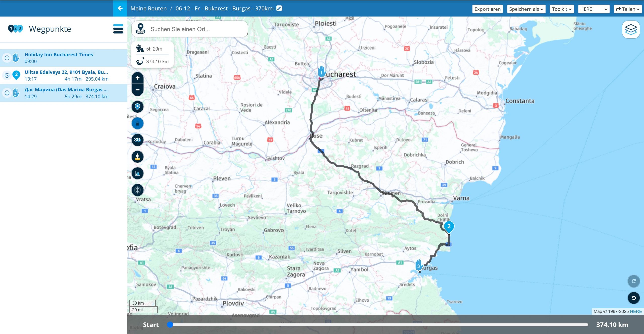Zoom out with the minus button
The width and height of the screenshot is (644, 334).
click(137, 90)
